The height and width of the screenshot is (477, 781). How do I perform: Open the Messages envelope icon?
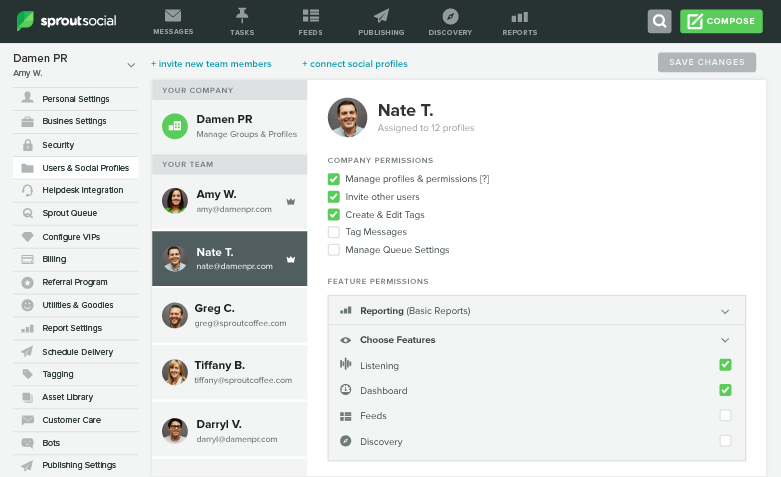173,15
